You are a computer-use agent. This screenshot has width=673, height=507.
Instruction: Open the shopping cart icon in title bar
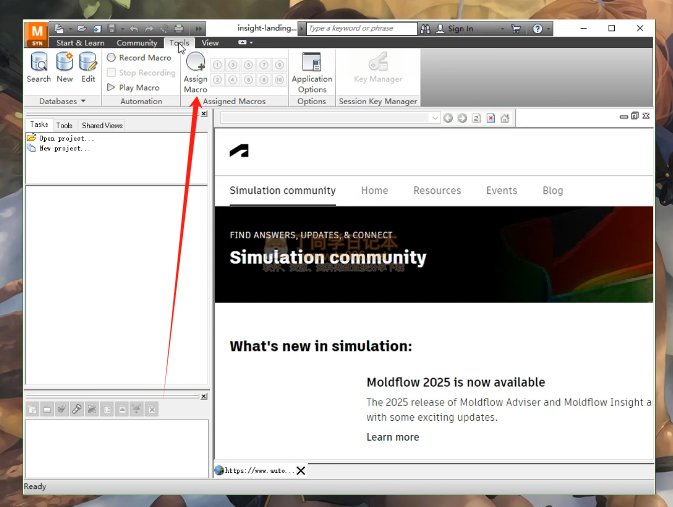[516, 29]
